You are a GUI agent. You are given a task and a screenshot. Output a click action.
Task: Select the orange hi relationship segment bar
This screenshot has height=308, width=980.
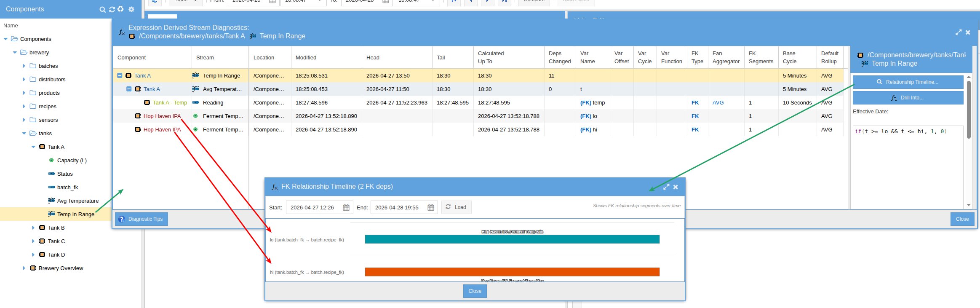coord(512,272)
